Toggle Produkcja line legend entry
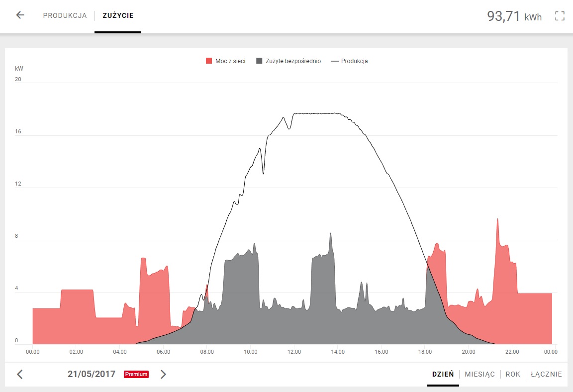Screen dimensions: 573x392 pos(349,61)
